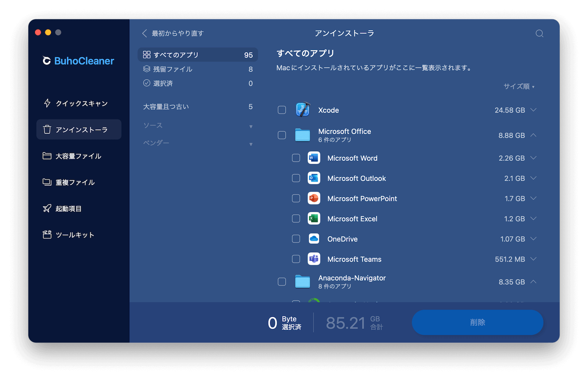Go to 重複ファイル section
Image resolution: width=588 pixels, height=380 pixels.
pos(79,182)
